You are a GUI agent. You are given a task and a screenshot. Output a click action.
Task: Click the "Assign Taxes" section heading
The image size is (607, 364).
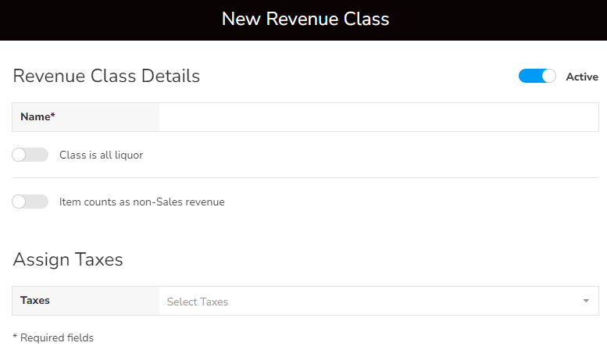click(x=68, y=259)
